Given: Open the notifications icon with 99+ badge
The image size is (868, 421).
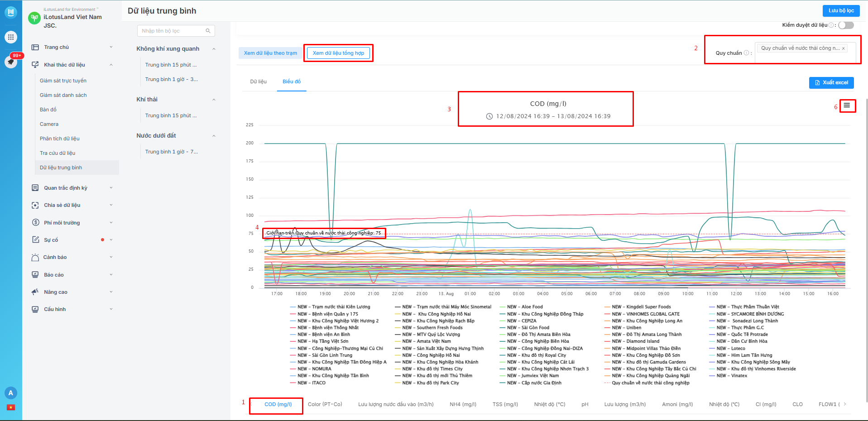Looking at the screenshot, I should 11,61.
